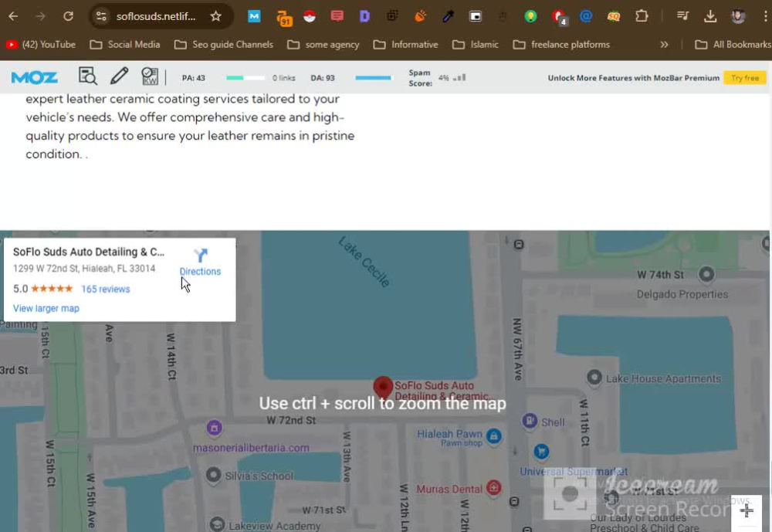The height and width of the screenshot is (532, 772).
Task: Open the All Bookmarks folder
Action: pos(733,44)
